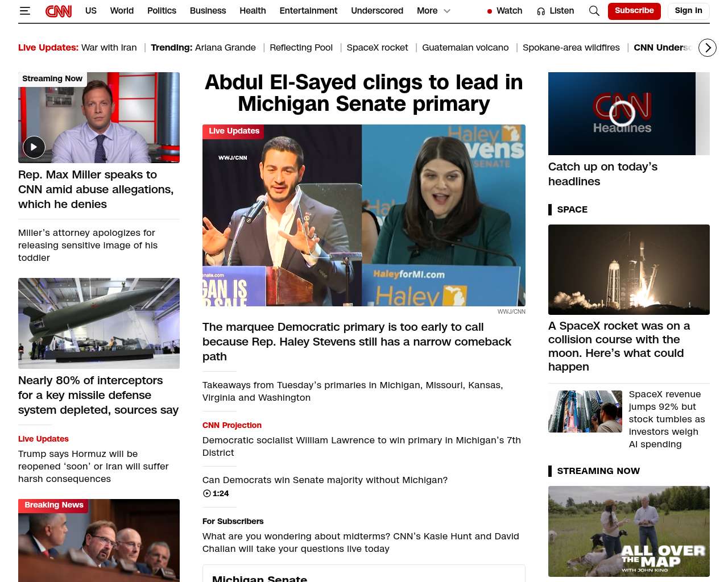Viewport: 728px width, 582px height.
Task: Open the Health section
Action: [253, 11]
